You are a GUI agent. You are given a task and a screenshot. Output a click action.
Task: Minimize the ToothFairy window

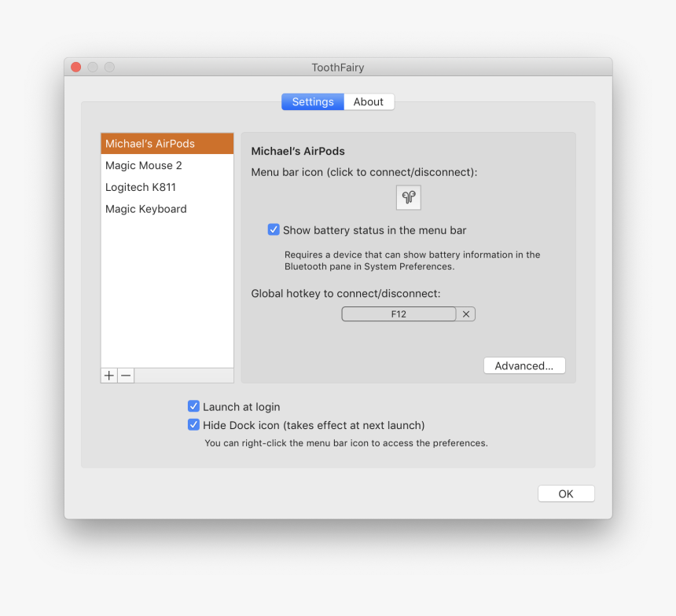tap(92, 67)
